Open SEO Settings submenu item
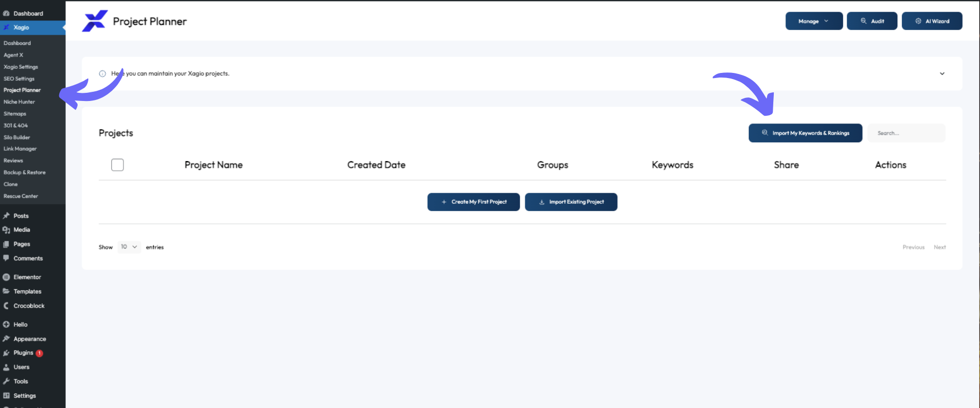The image size is (980, 408). pyautogui.click(x=19, y=79)
